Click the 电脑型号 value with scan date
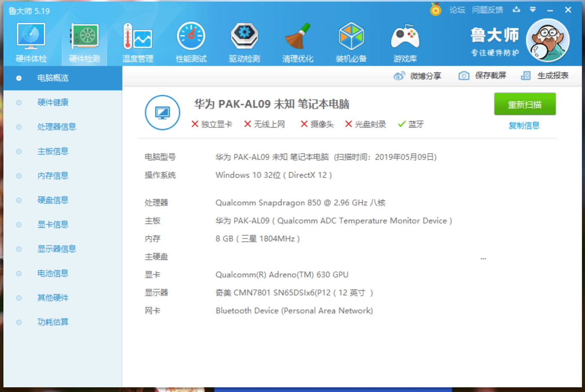 326,157
